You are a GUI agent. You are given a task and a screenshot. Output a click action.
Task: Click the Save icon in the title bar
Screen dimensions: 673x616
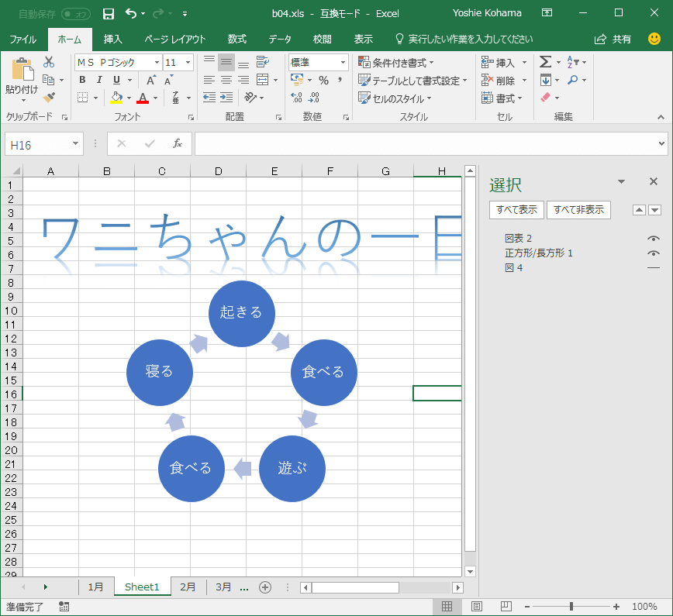[109, 14]
